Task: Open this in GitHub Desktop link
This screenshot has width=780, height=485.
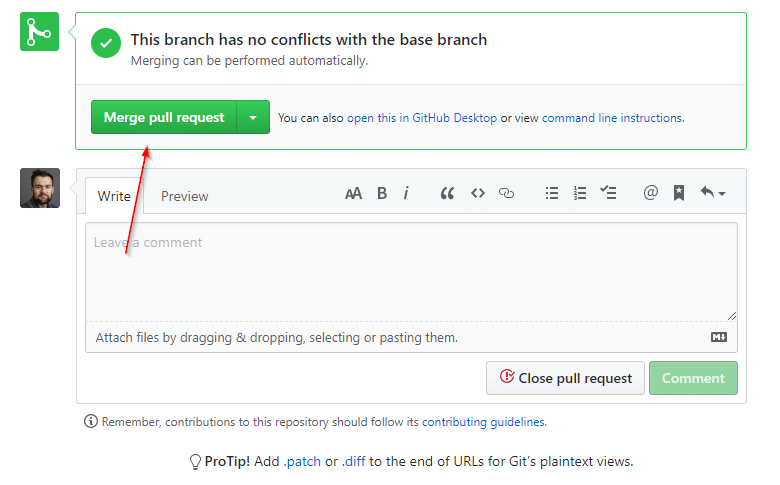Action: (422, 118)
